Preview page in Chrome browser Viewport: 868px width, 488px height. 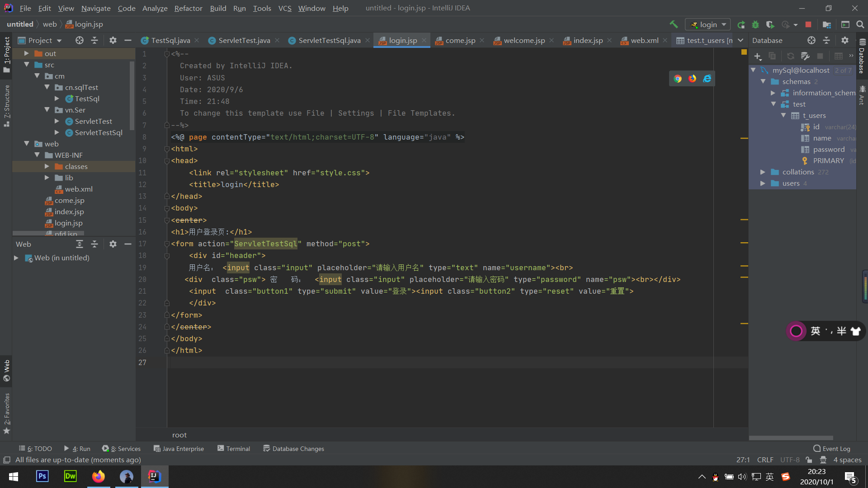(x=678, y=79)
